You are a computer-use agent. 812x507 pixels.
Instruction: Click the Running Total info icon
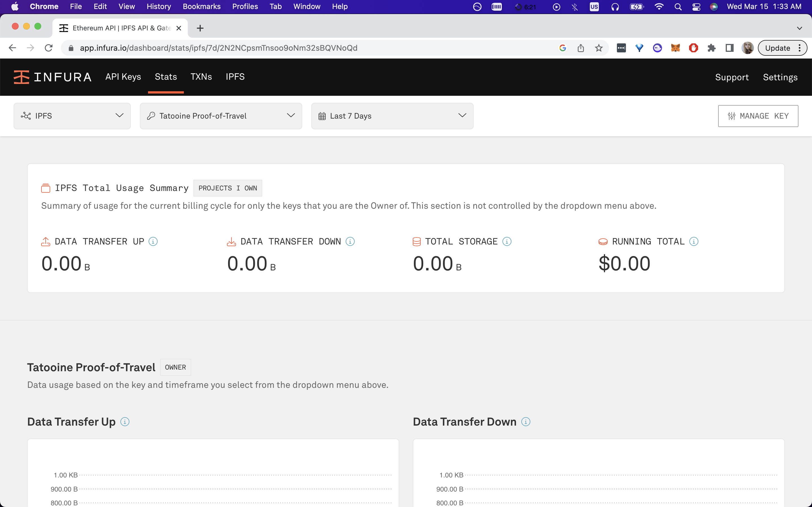coord(694,241)
